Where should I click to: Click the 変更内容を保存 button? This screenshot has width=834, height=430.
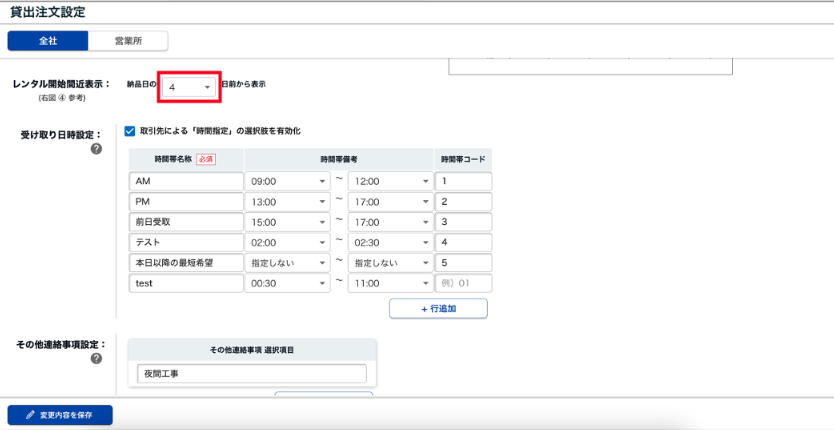[x=60, y=415]
